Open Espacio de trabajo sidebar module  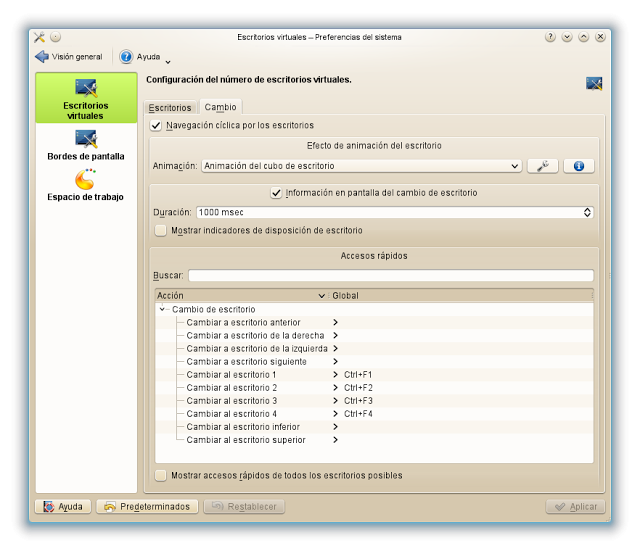(85, 186)
